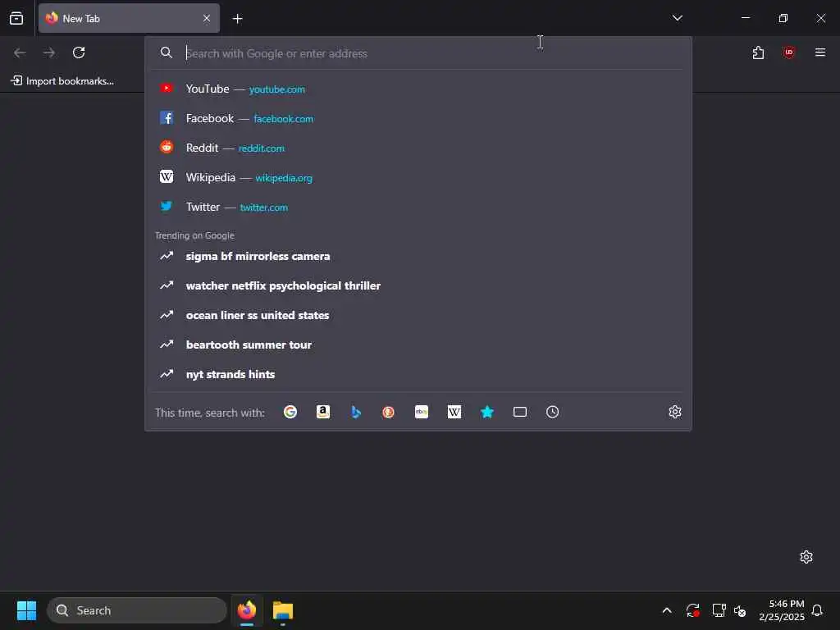Show hidden system tray icons
Screen dimensions: 840x630
point(667,610)
